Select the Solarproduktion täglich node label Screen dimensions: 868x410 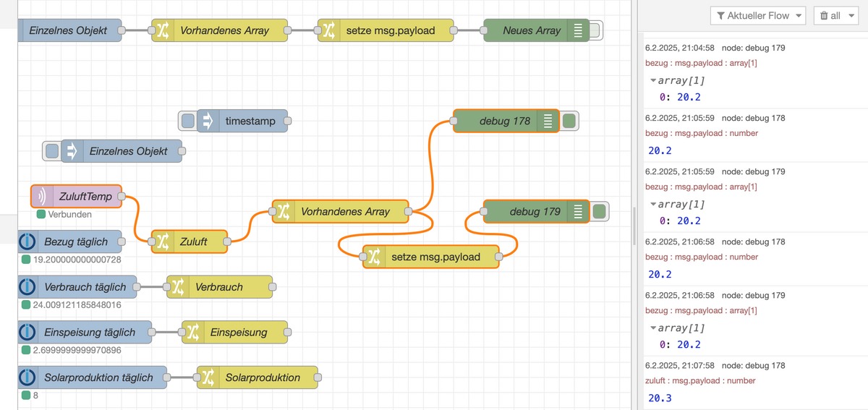pos(98,377)
